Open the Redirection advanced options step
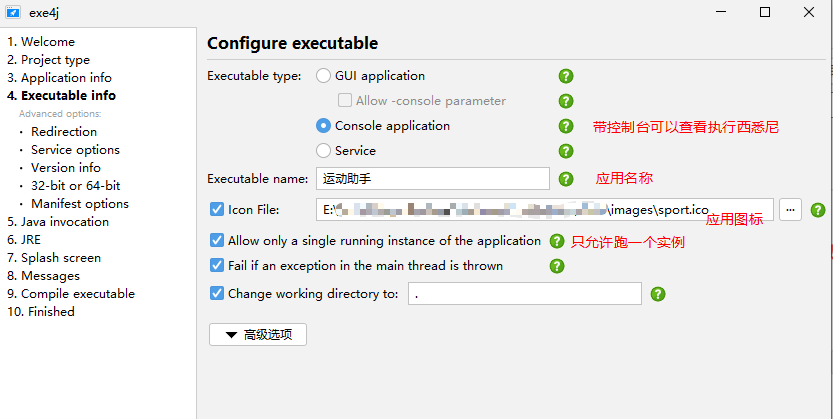 64,132
